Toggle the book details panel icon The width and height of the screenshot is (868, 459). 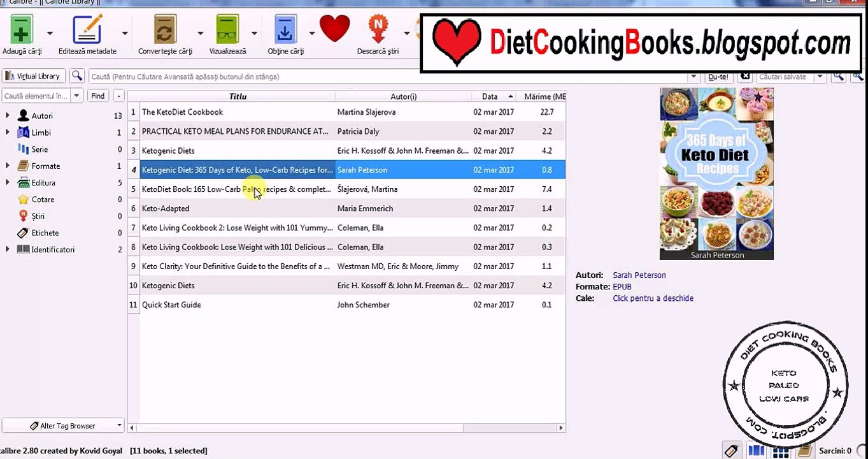pyautogui.click(x=804, y=451)
